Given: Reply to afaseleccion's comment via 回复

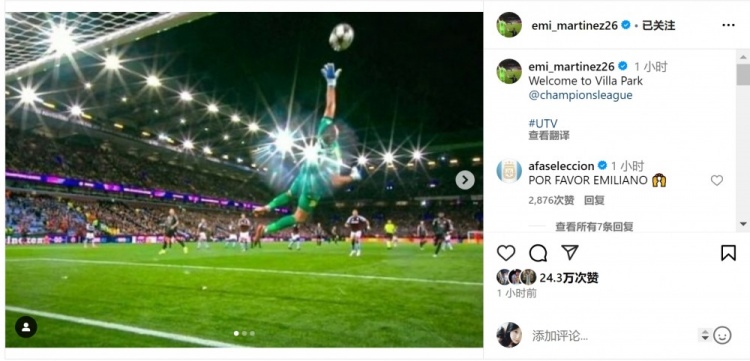Looking at the screenshot, I should click(x=594, y=201).
